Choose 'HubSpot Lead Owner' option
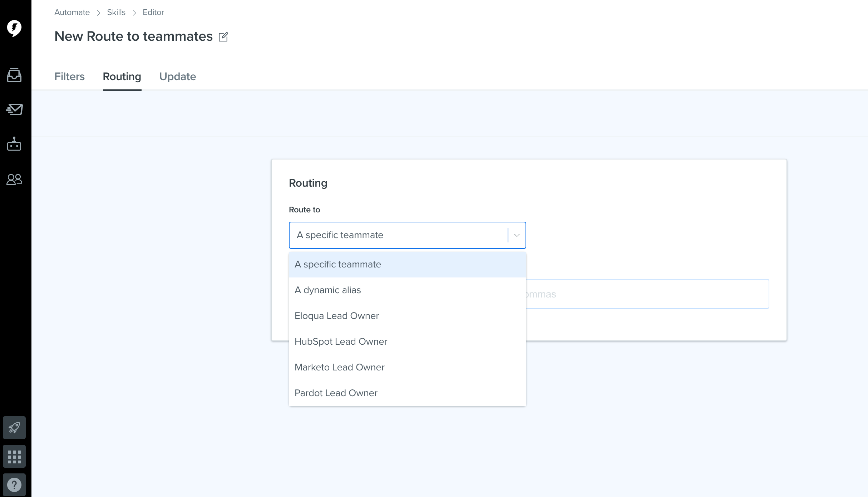Viewport: 868px width, 497px height. click(407, 342)
